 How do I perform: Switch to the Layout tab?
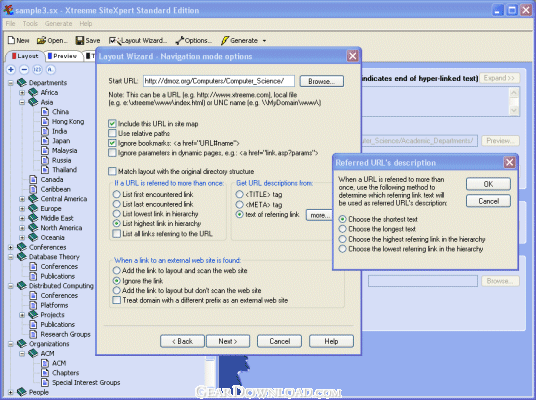[25, 56]
